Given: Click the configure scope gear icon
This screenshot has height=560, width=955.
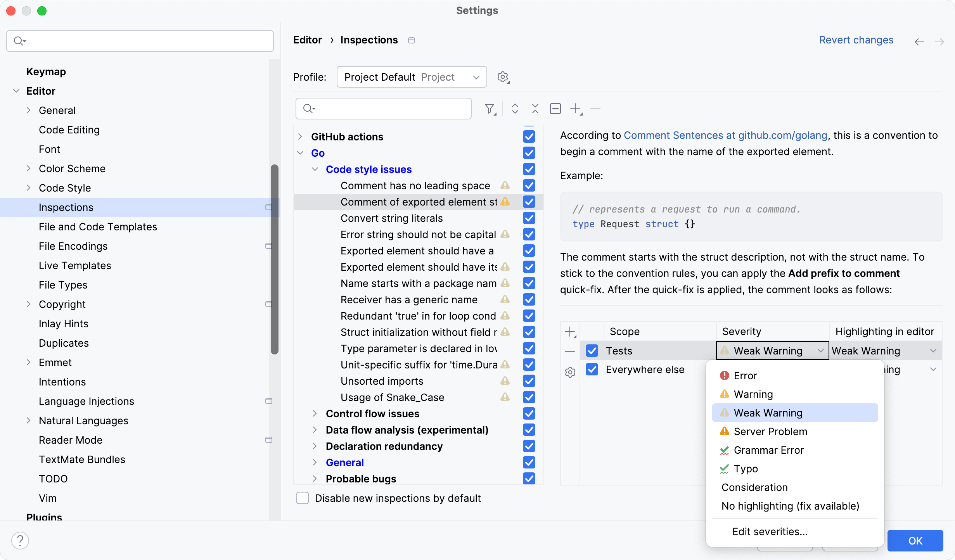Looking at the screenshot, I should (571, 372).
